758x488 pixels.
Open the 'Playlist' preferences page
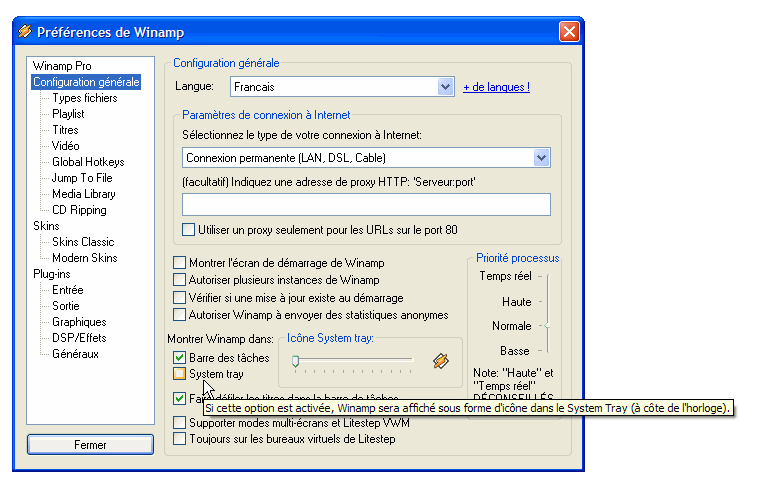68,114
